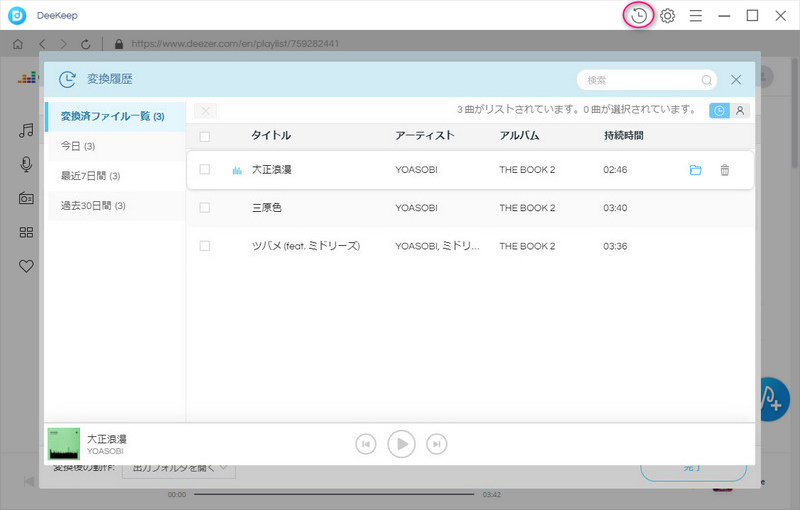Click the 完了 button behind the dialog
Viewport: 800px width, 510px height.
(x=693, y=471)
